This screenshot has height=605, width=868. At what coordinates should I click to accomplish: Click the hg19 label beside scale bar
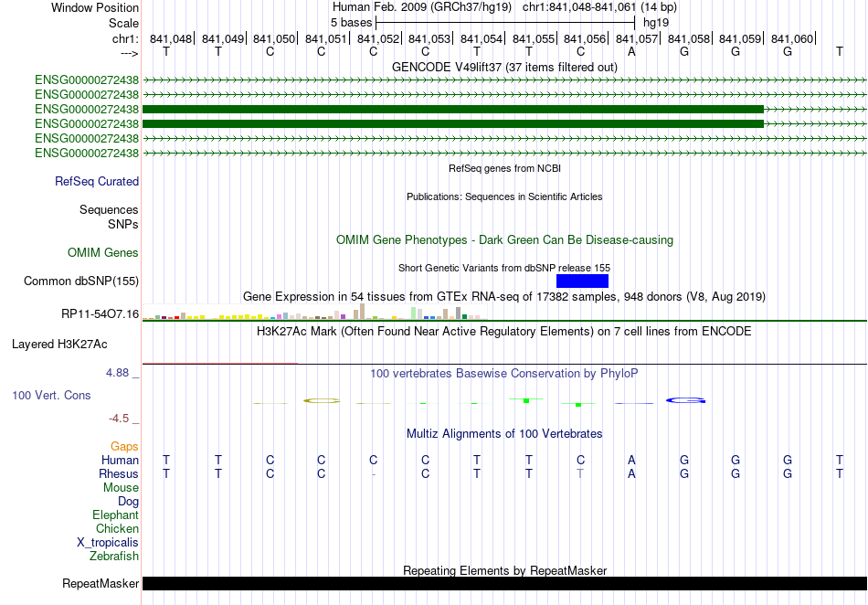point(656,23)
